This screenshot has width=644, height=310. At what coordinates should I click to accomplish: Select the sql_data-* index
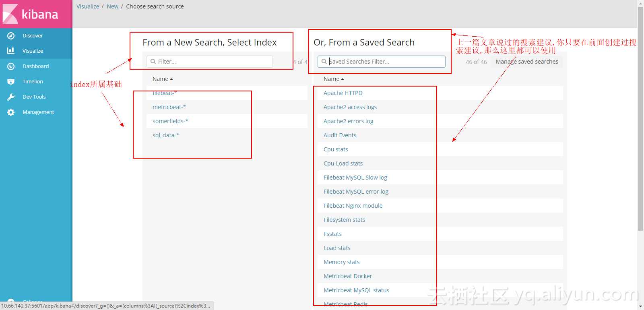166,135
